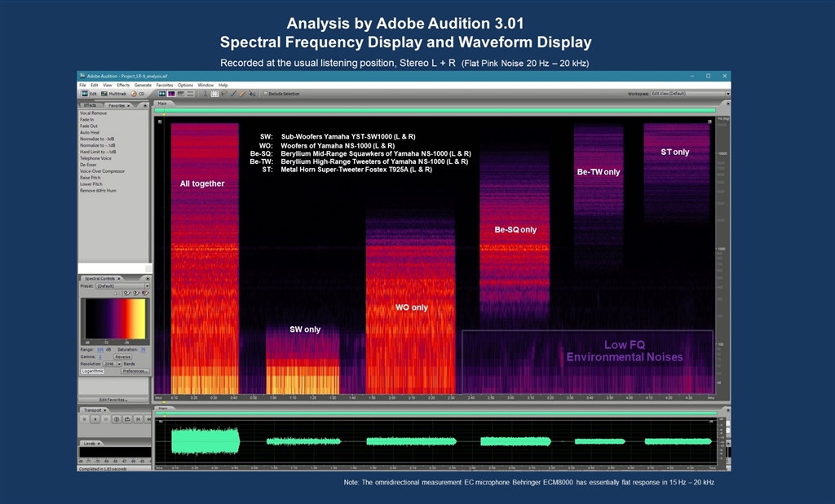Click the Play transport button
835x504 pixels.
(95, 419)
